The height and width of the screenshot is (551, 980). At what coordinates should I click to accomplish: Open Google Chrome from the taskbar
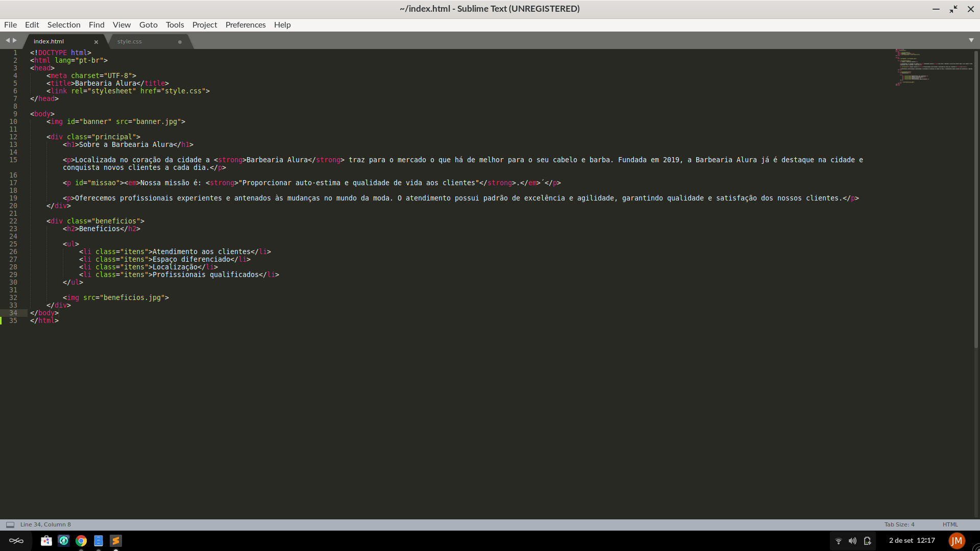click(x=81, y=541)
